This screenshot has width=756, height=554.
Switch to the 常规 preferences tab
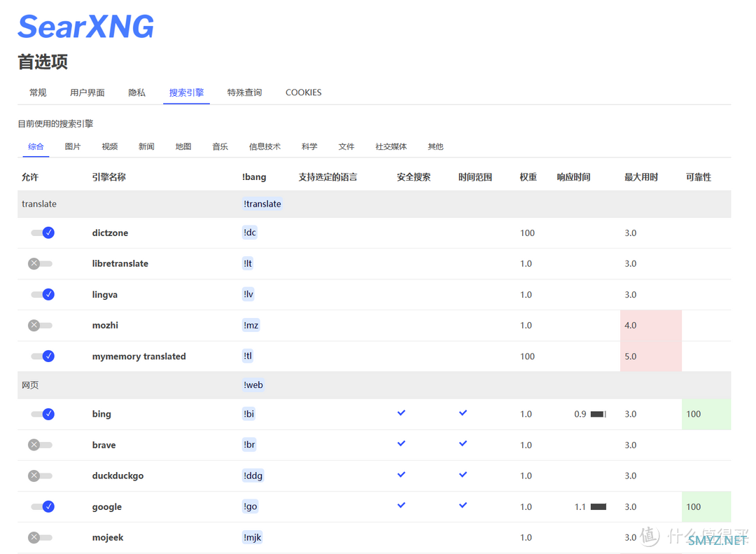point(38,92)
